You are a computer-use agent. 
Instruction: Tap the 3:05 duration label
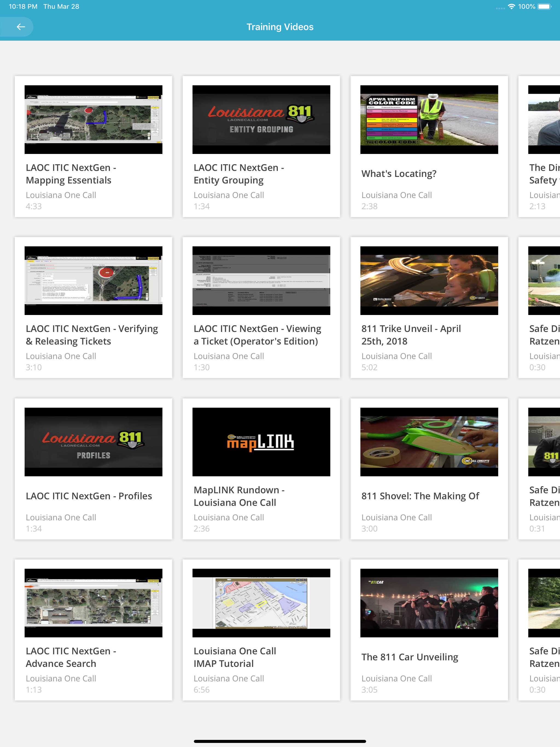(369, 690)
